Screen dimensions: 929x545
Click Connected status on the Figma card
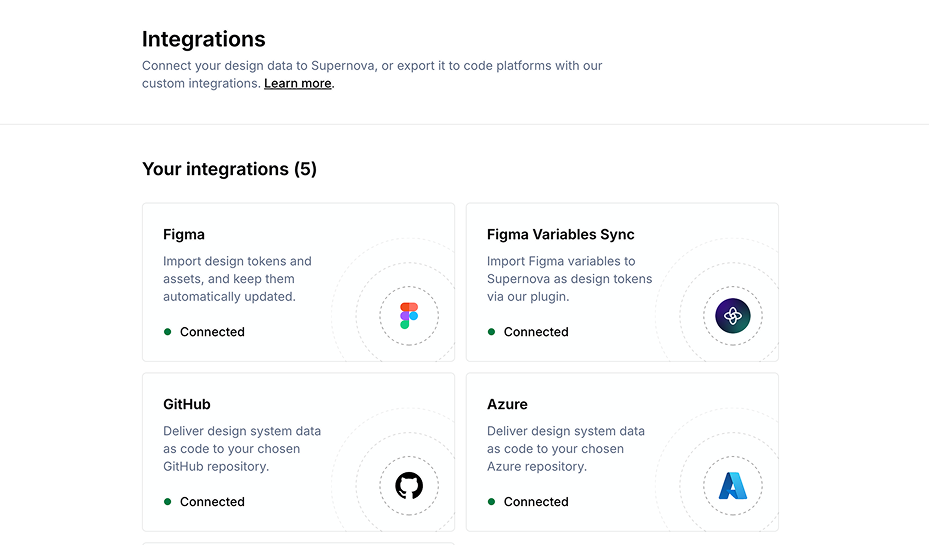(211, 332)
